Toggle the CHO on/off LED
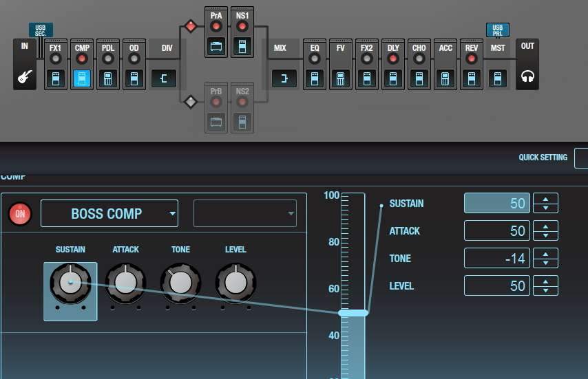This screenshot has height=379, width=588. pyautogui.click(x=419, y=58)
